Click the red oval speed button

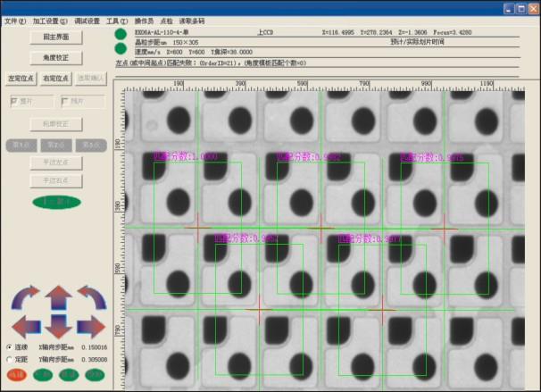[x=16, y=374]
